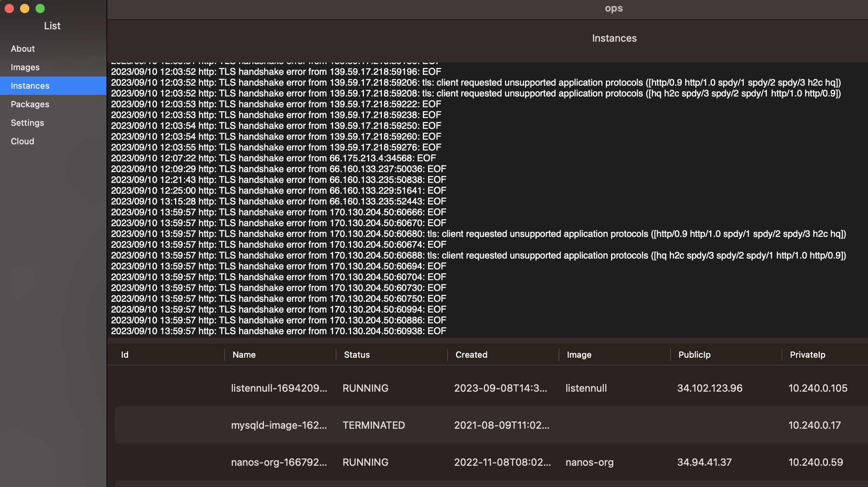The height and width of the screenshot is (487, 868).
Task: Click public IP 34.102.123.96
Action: (x=710, y=388)
